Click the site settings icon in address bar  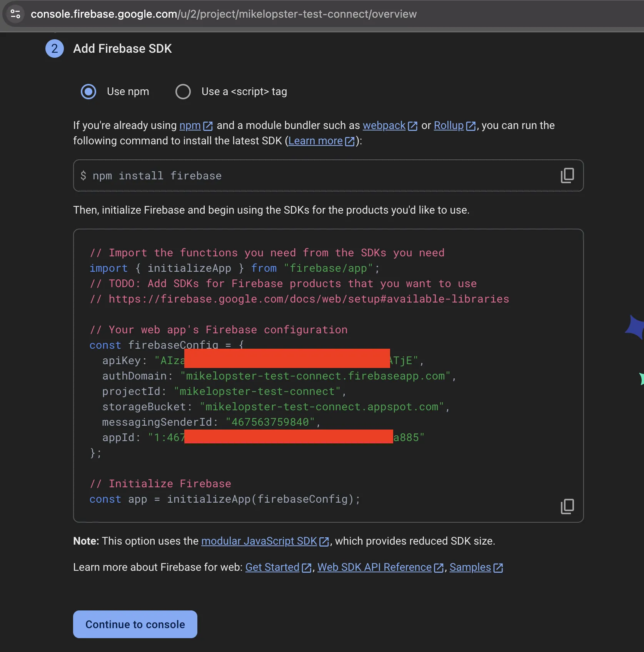pyautogui.click(x=15, y=14)
